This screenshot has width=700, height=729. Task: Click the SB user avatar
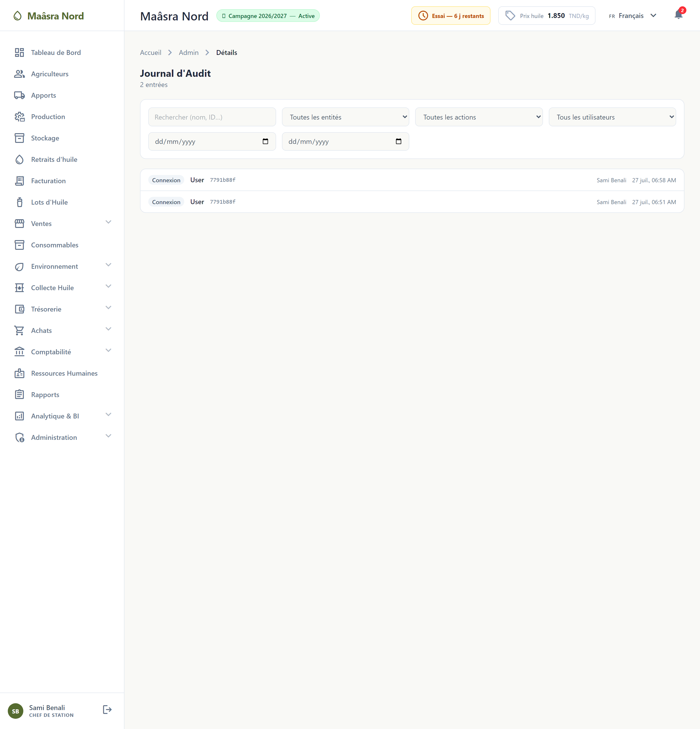coord(15,711)
